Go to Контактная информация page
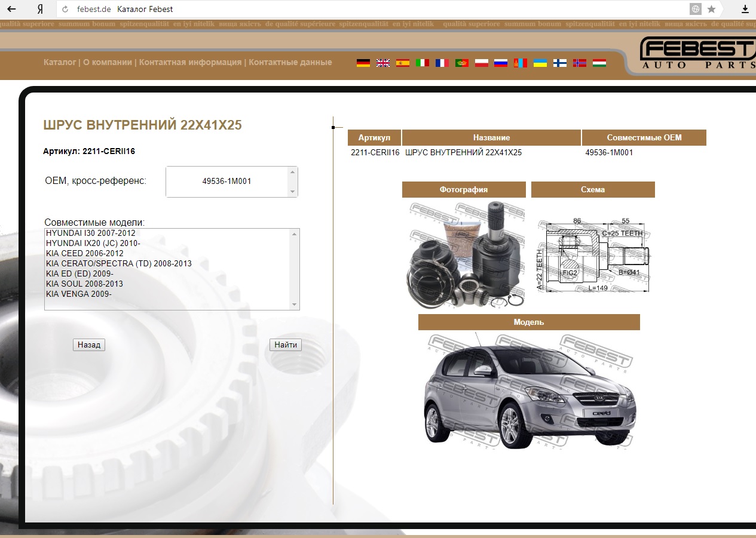Screen dimensions: 756x538 (x=190, y=62)
